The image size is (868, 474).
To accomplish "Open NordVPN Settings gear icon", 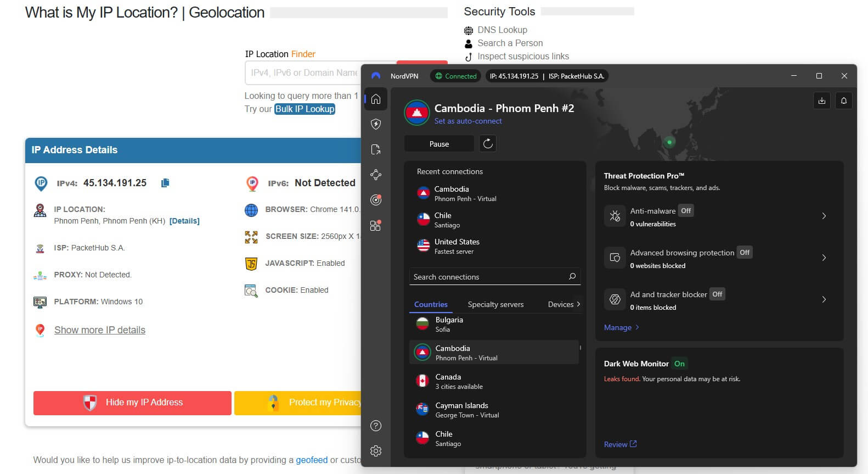I will click(x=376, y=451).
